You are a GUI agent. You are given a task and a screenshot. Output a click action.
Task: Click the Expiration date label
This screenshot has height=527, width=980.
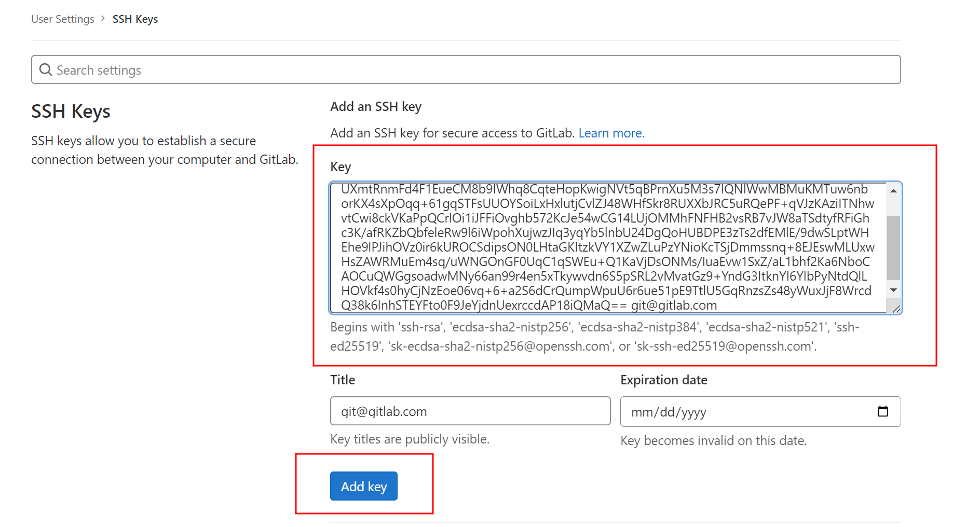point(664,380)
